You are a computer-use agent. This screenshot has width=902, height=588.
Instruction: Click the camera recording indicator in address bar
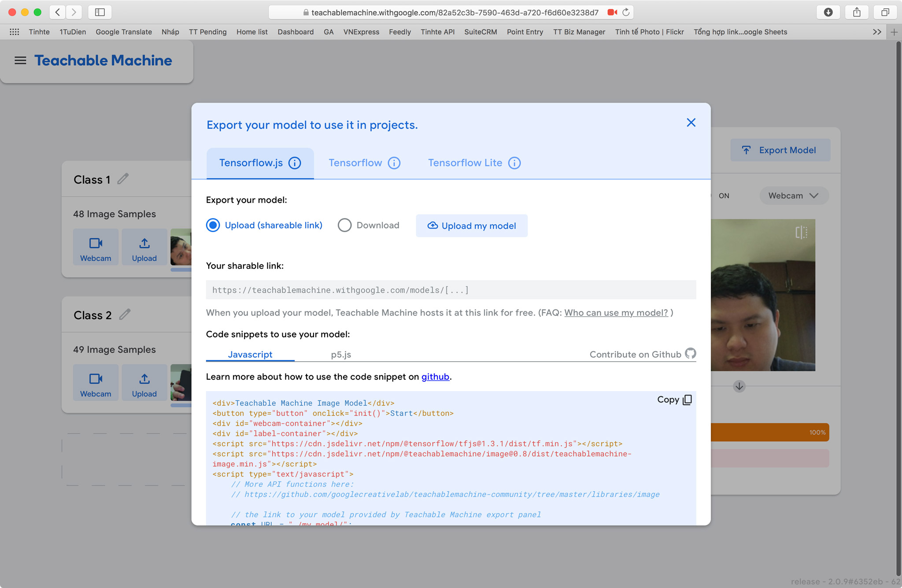[612, 12]
